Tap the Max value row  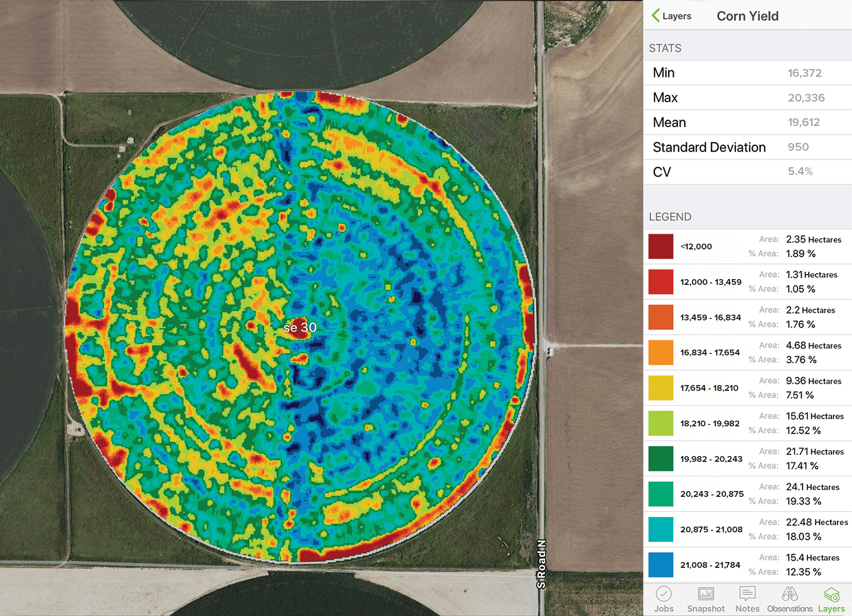click(x=747, y=98)
